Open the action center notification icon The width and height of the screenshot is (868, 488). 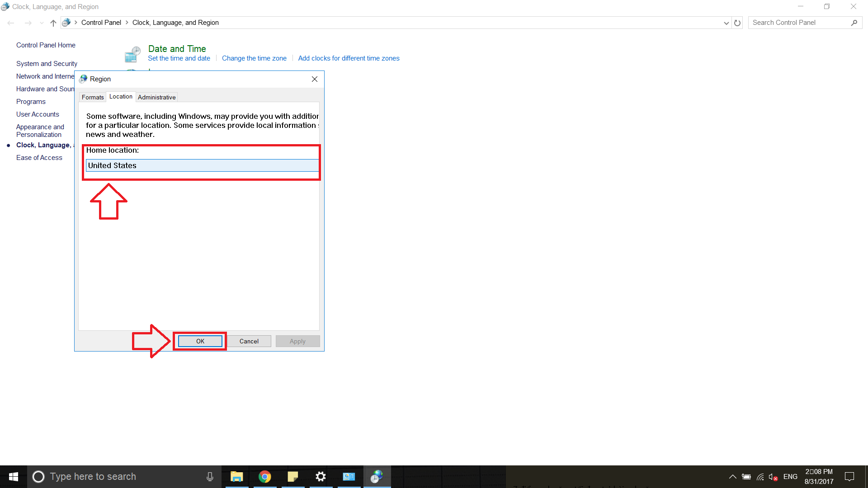tap(849, 477)
